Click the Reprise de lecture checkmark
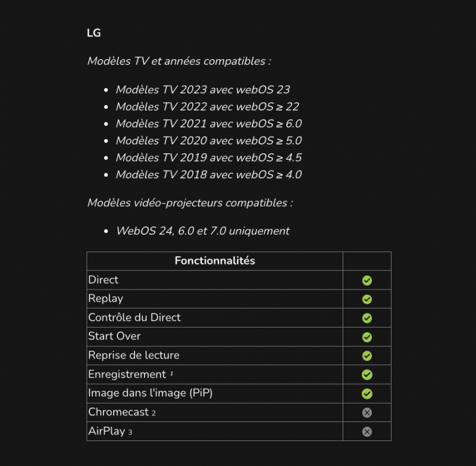The image size is (476, 466). pyautogui.click(x=367, y=355)
